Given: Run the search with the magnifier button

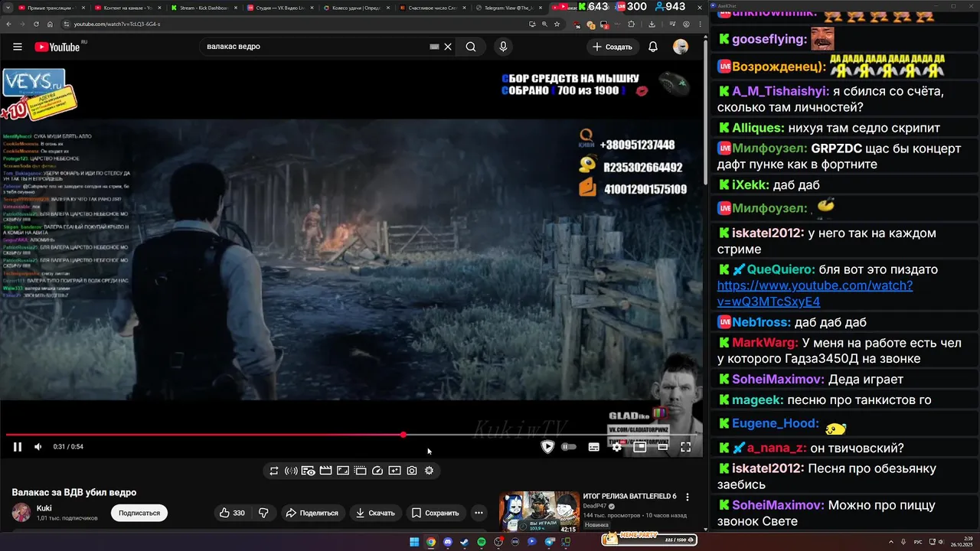Looking at the screenshot, I should pos(471,47).
